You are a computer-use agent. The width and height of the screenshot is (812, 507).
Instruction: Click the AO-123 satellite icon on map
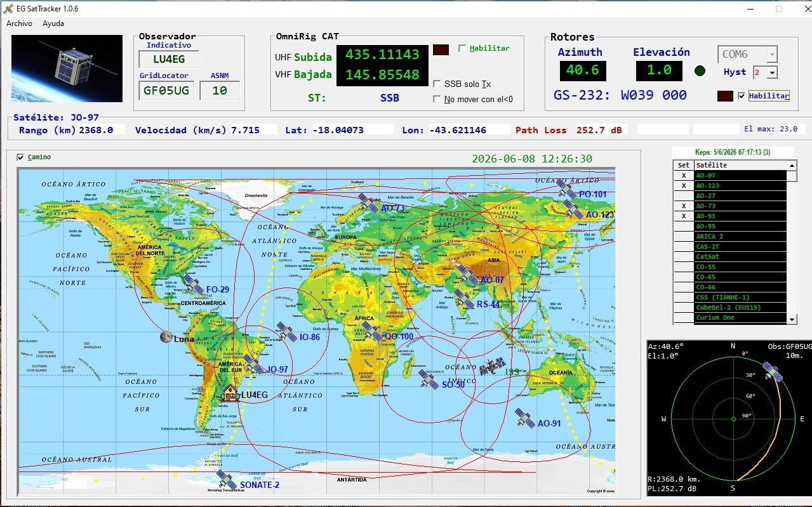[573, 210]
